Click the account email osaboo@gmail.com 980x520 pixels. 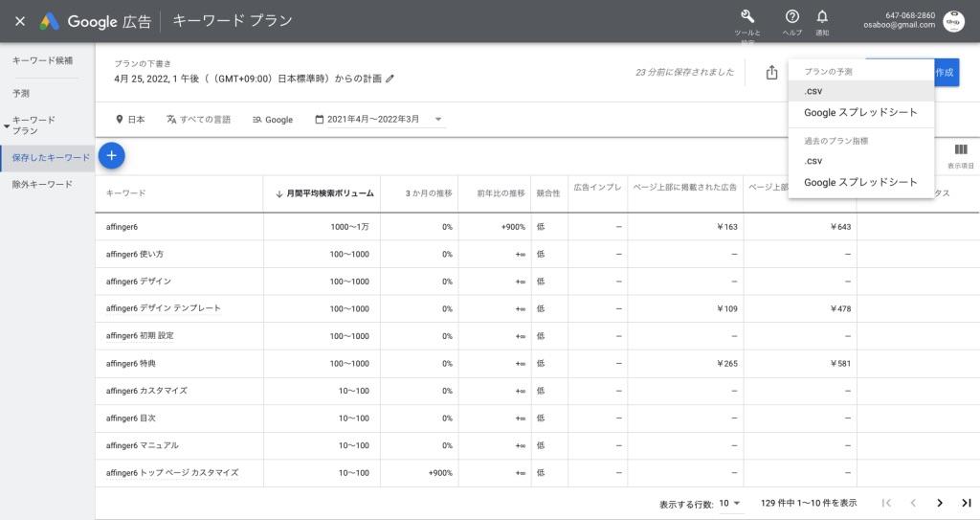click(900, 26)
